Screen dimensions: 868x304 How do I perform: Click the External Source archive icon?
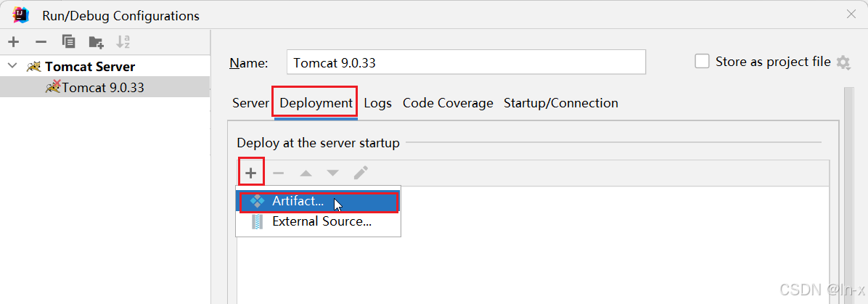pyautogui.click(x=258, y=222)
